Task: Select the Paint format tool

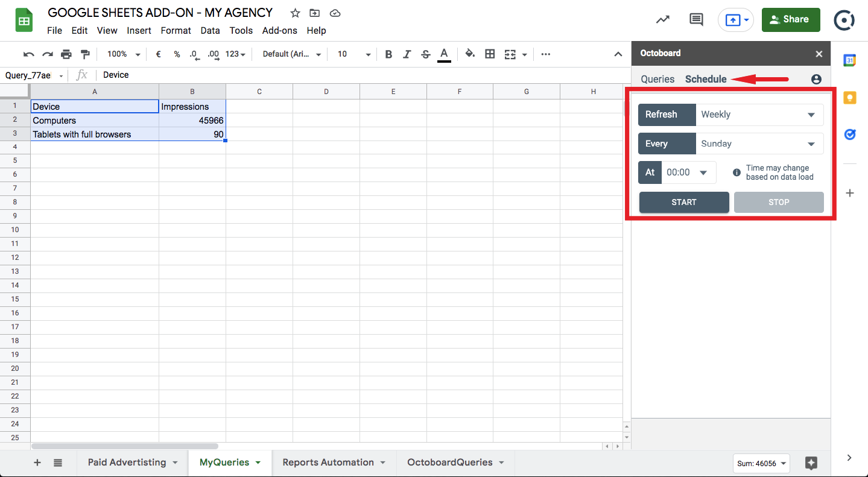Action: point(85,54)
